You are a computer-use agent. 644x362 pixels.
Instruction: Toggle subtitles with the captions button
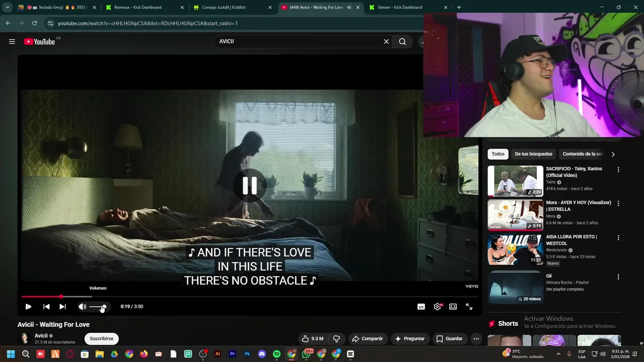point(421,307)
